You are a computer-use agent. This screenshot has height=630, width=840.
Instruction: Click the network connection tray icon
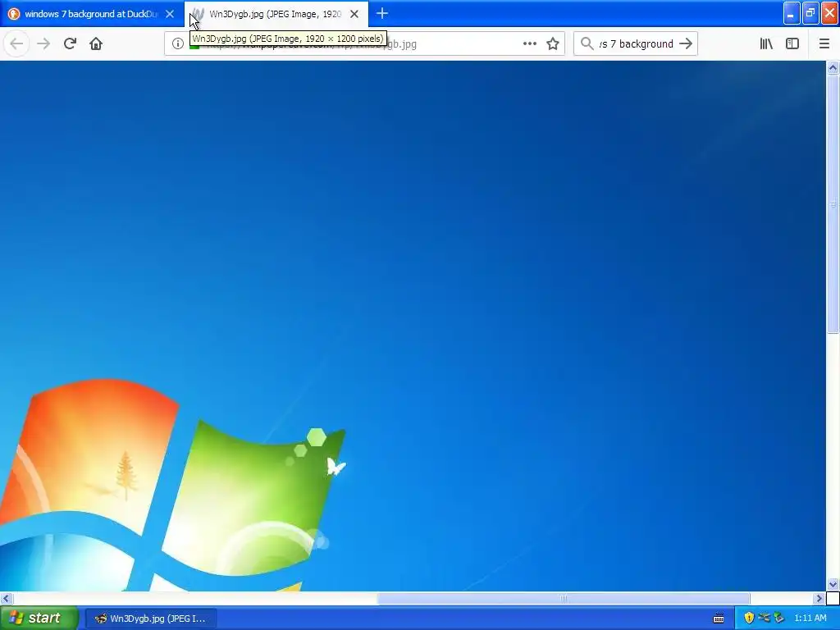click(x=764, y=619)
